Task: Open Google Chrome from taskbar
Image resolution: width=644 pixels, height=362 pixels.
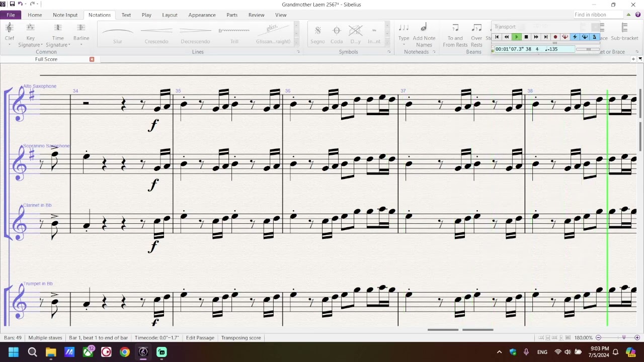Action: 124,352
